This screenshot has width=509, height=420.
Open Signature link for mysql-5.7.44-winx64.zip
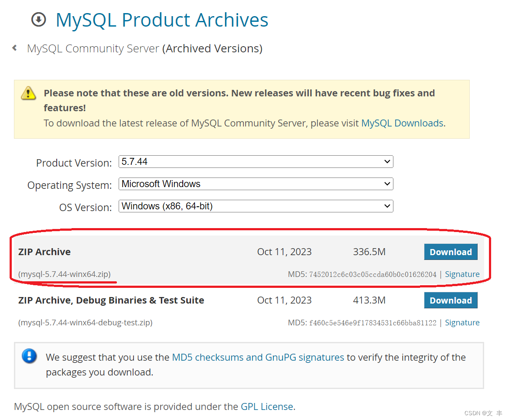462,274
